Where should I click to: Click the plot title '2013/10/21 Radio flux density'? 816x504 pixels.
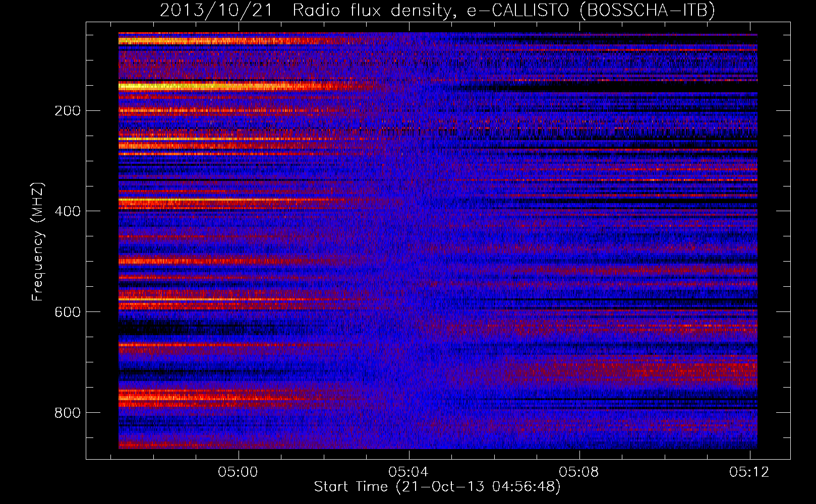(437, 10)
